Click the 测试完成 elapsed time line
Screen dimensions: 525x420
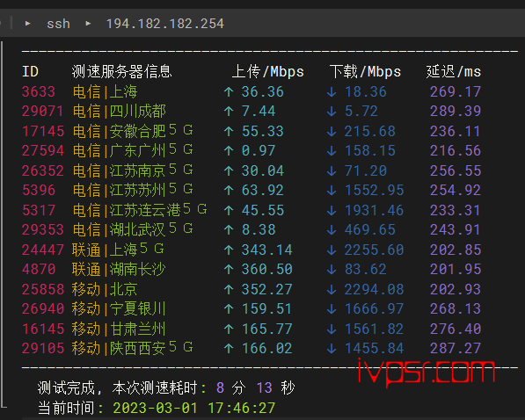[166, 387]
